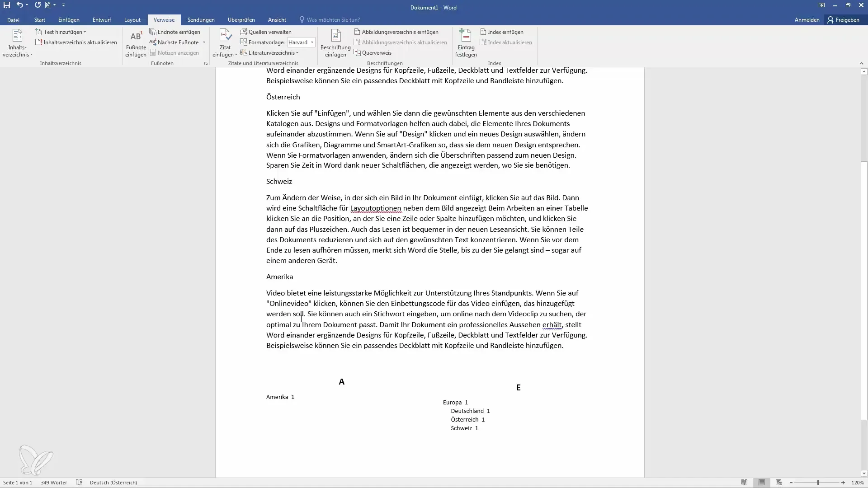This screenshot has height=488, width=868.
Task: Click the Freigeben share button
Action: coord(843,20)
